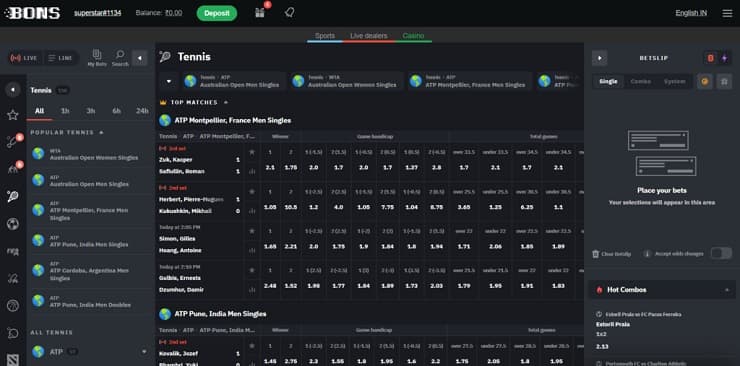Select the 24h time filter tab
Screen dimensions: 740x366
[142, 111]
